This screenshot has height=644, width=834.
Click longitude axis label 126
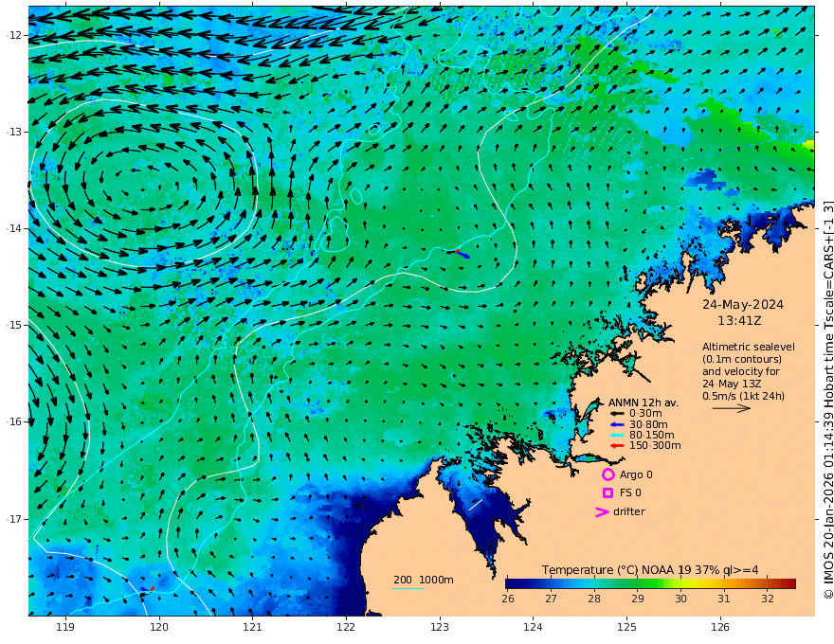(x=720, y=628)
